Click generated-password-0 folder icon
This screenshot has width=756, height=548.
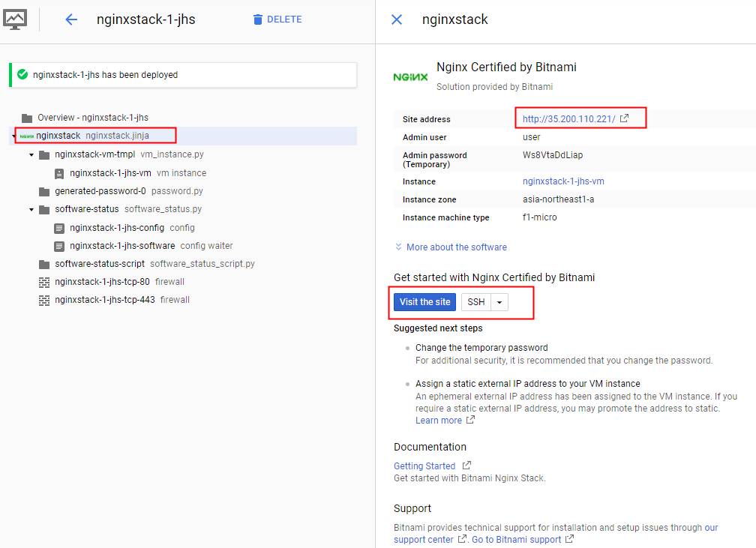click(x=44, y=192)
